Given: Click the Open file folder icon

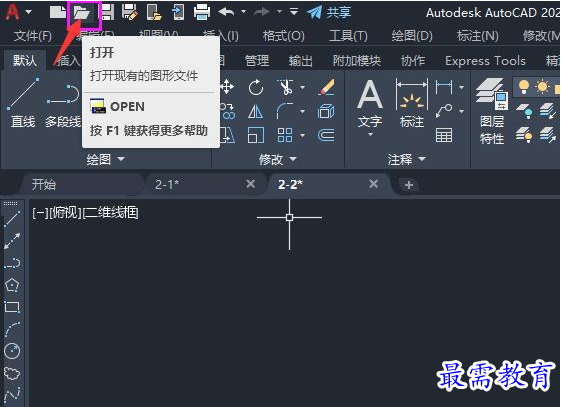Looking at the screenshot, I should coord(82,14).
